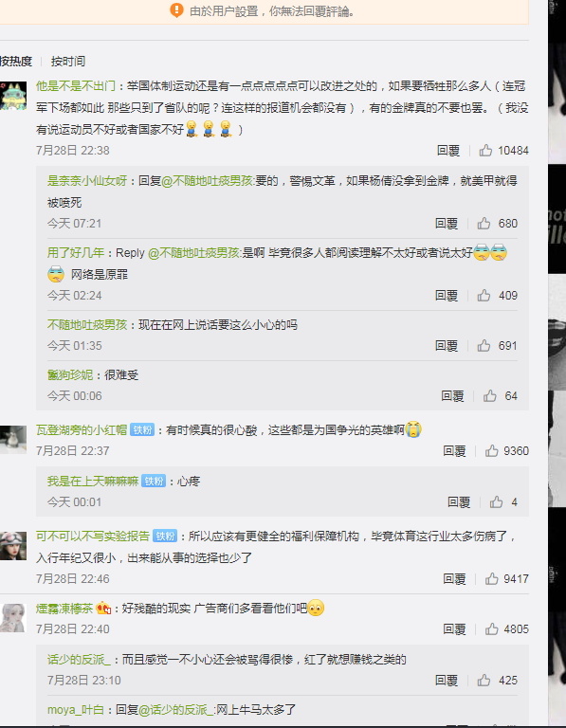This screenshot has height=728, width=566.
Task: Click the @不随地吐痰男孩 mention in 是柰柰小仙女呀's reply
Action: [x=208, y=181]
